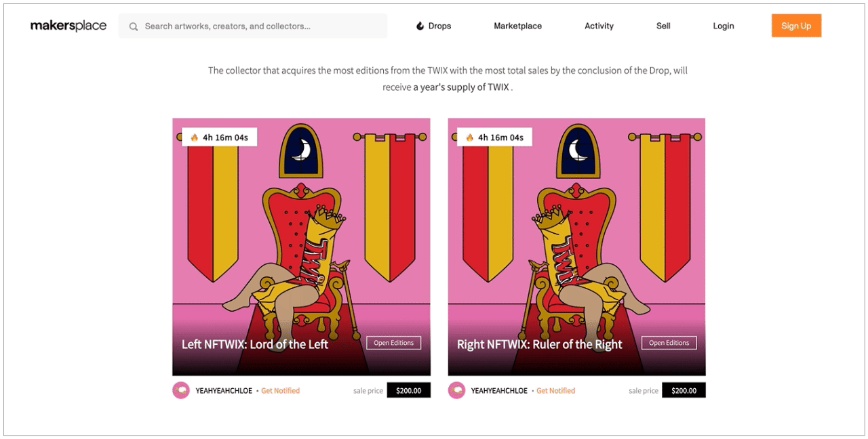Select the Sell nav link
Viewport: 868px width, 439px height.
pyautogui.click(x=663, y=26)
